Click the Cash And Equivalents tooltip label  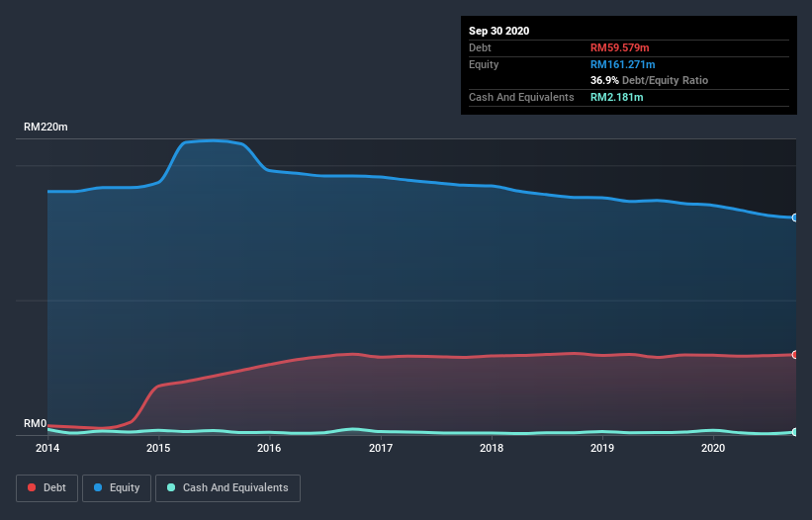coord(521,97)
